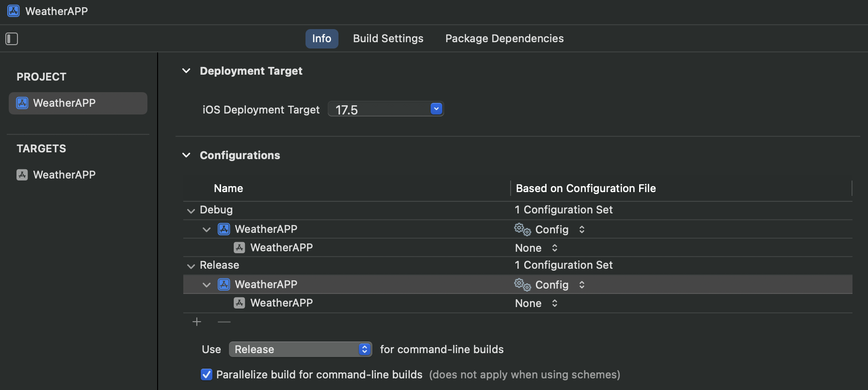The height and width of the screenshot is (390, 868).
Task: Select the Info tab
Action: (x=321, y=39)
